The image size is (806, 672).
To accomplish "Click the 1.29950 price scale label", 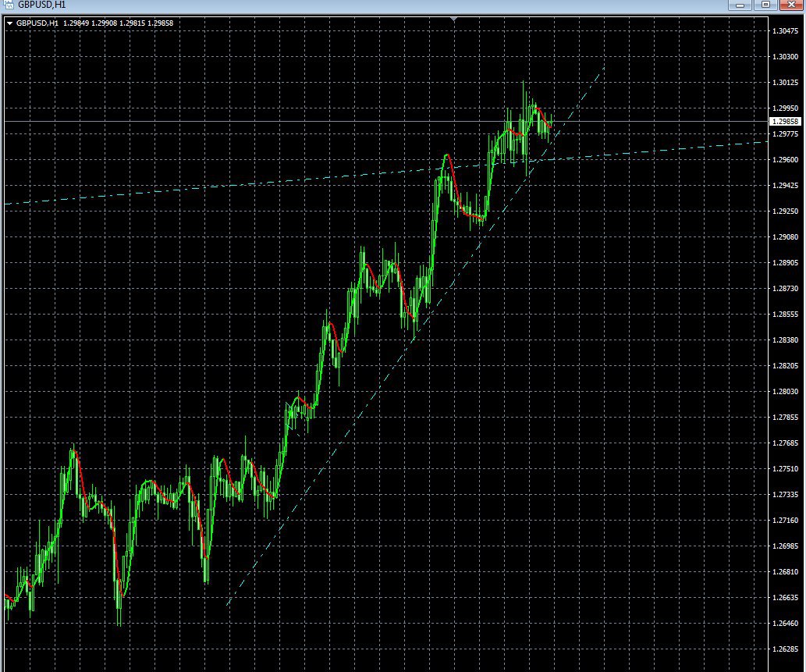I will point(785,108).
